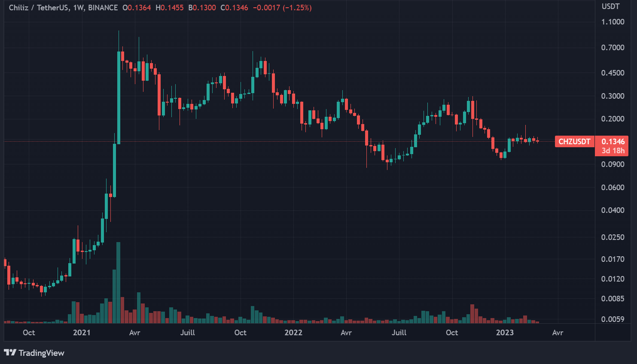
Task: Click the 3d 18h candle countdown
Action: (613, 151)
